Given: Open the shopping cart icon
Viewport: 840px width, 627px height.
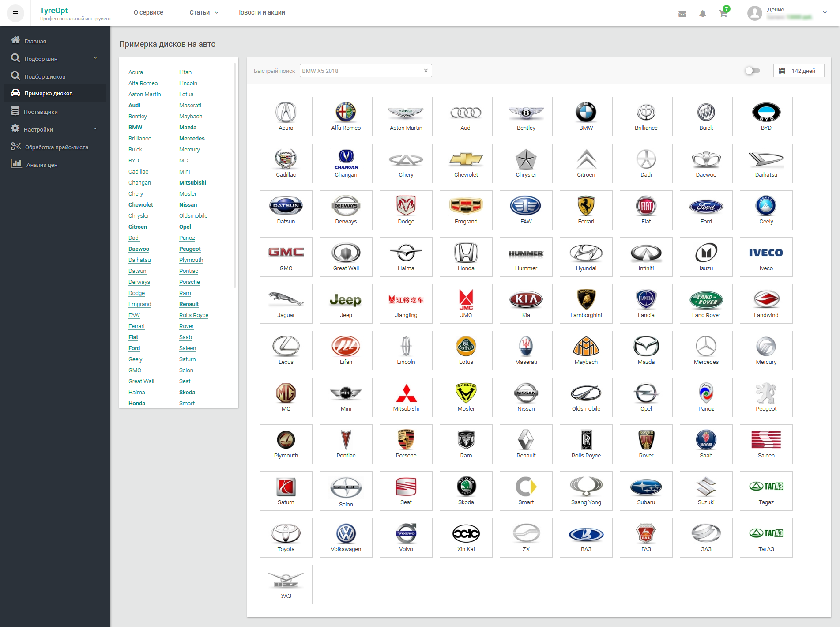Looking at the screenshot, I should click(x=723, y=13).
